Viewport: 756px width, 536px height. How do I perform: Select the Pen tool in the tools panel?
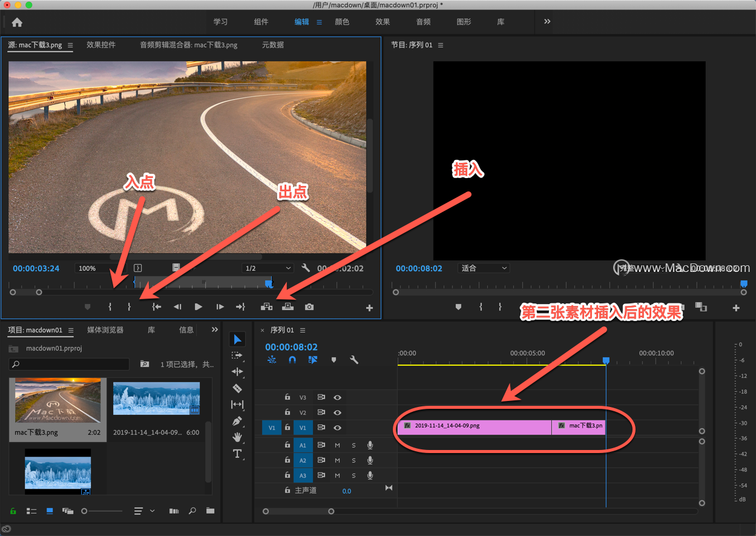click(237, 421)
